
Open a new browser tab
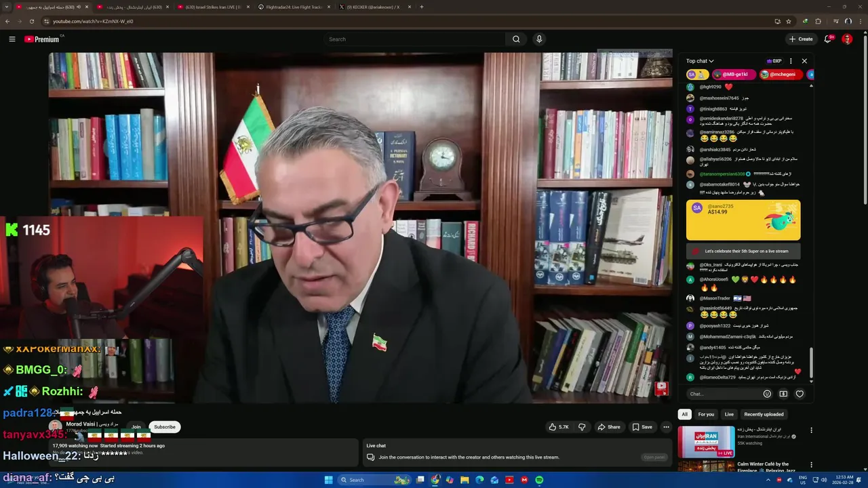421,7
